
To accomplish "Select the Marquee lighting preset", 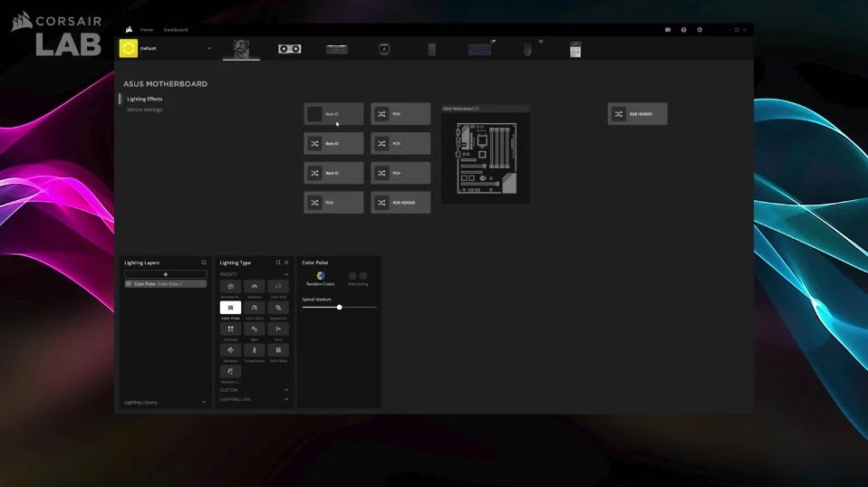I will pyautogui.click(x=230, y=350).
